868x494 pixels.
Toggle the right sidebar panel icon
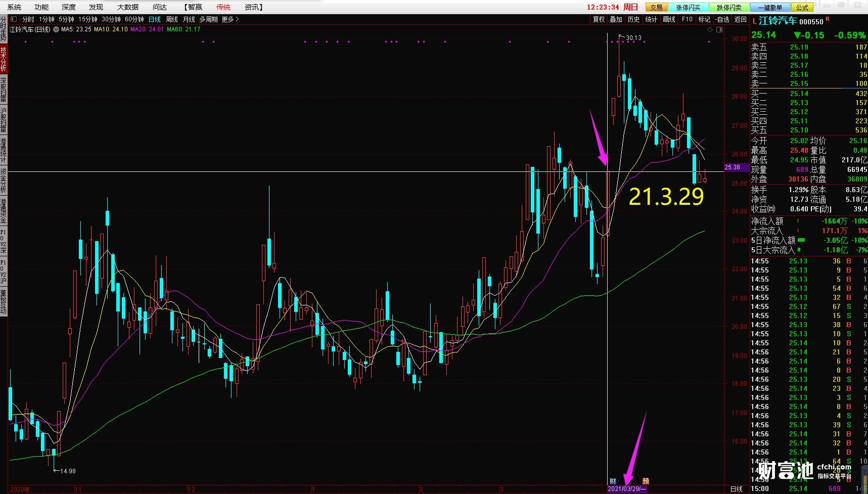[x=719, y=30]
